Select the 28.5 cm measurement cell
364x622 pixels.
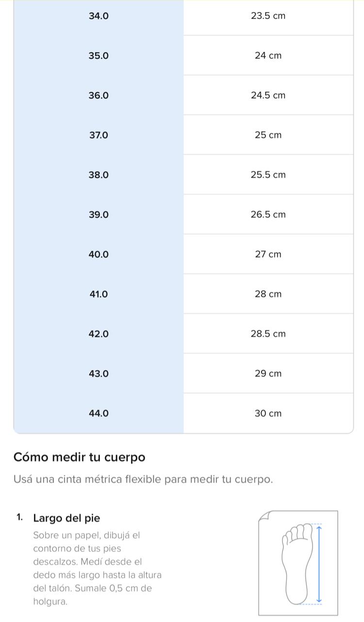pos(268,334)
